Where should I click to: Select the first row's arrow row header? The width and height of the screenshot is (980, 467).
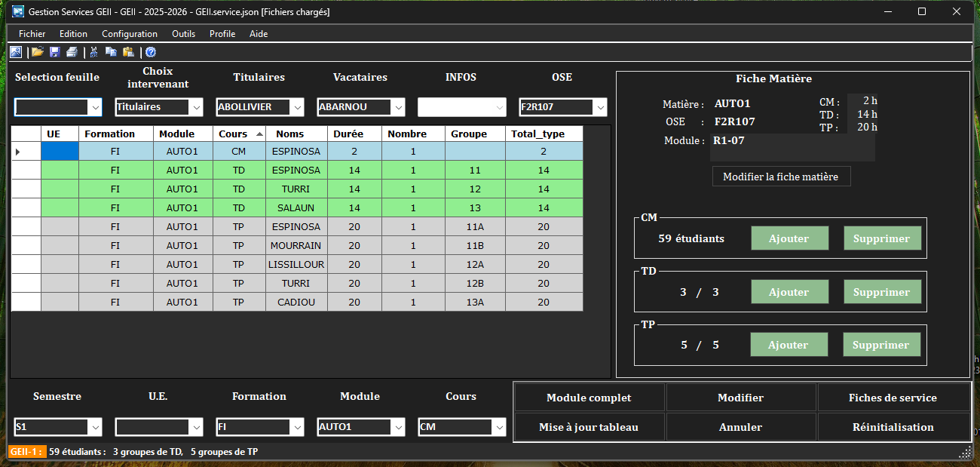pyautogui.click(x=26, y=152)
